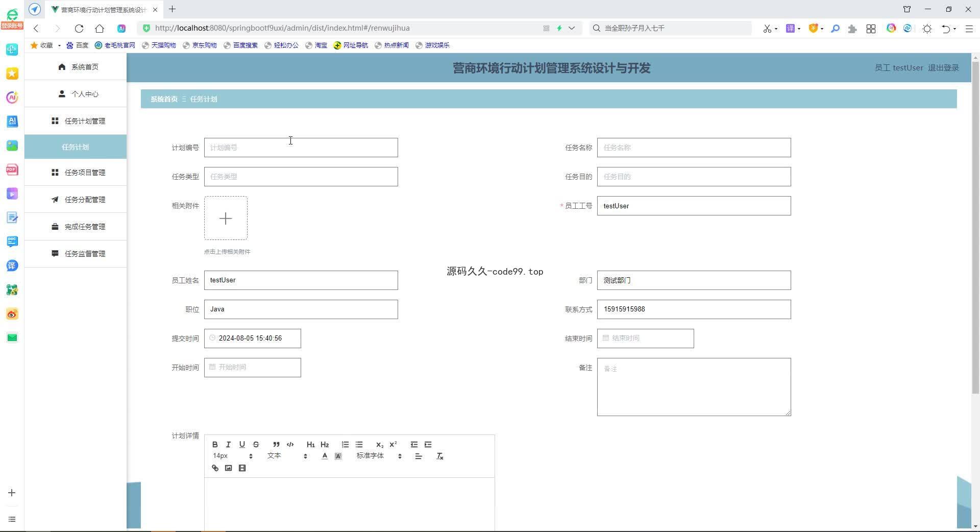
Task: Open browser extensions puzzle icon
Action: click(852, 29)
